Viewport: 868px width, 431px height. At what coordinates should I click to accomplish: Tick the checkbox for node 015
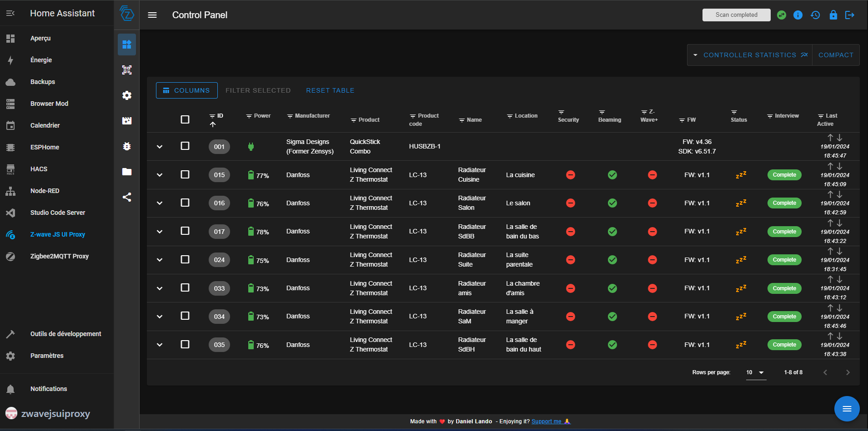[x=185, y=174]
